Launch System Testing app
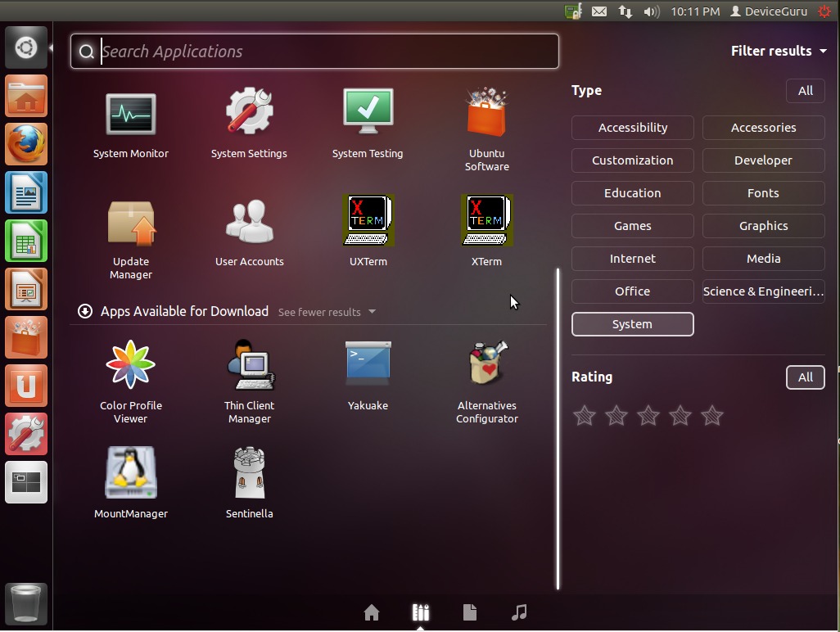840x632 pixels. pos(368,124)
